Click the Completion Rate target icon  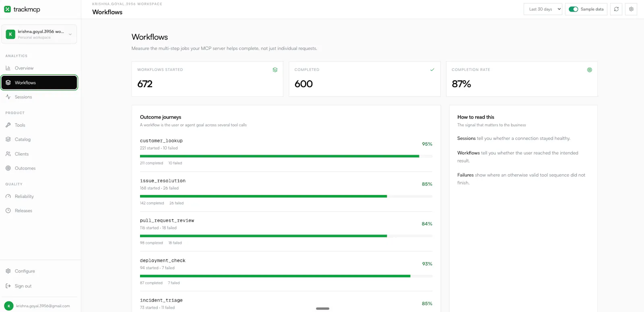pyautogui.click(x=590, y=70)
